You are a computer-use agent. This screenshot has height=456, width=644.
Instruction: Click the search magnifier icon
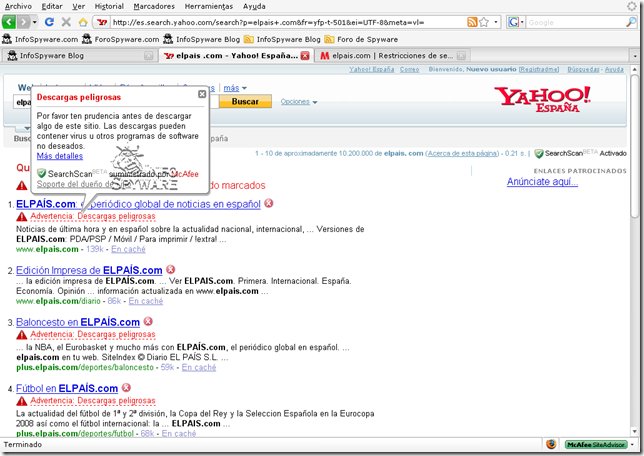pos(631,22)
